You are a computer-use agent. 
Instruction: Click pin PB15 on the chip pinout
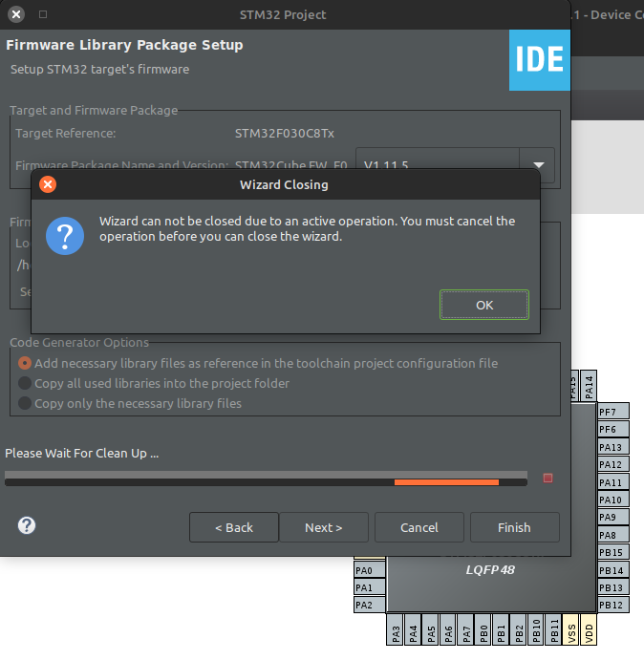(x=613, y=552)
